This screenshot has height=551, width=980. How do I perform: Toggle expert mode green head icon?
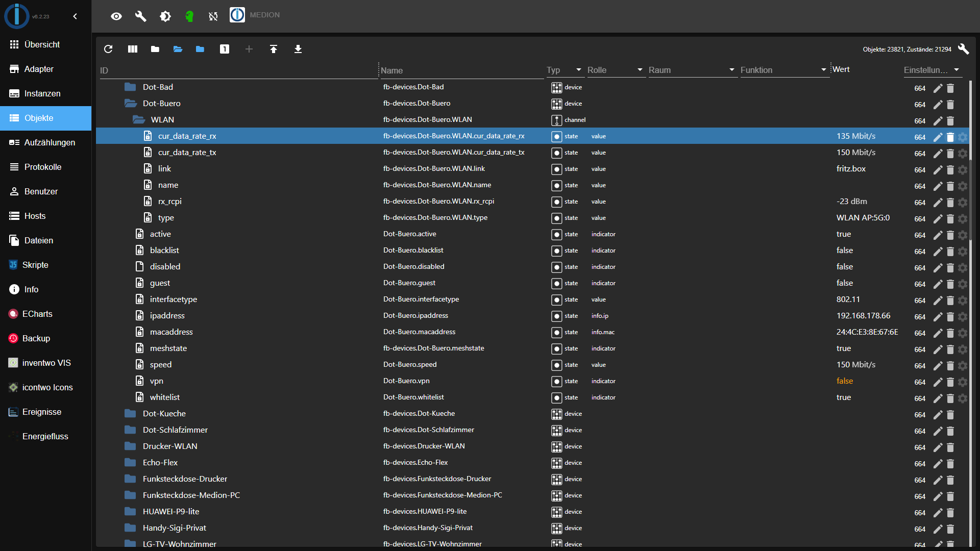point(189,16)
